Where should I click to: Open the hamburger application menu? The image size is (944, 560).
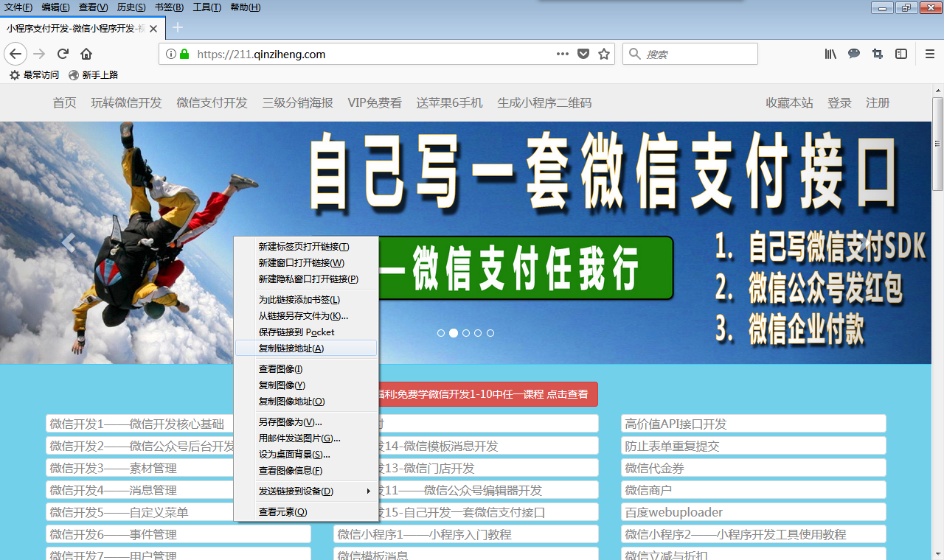click(x=930, y=54)
